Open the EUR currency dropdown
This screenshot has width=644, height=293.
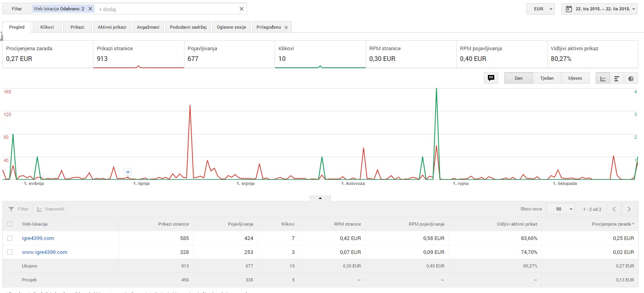541,9
